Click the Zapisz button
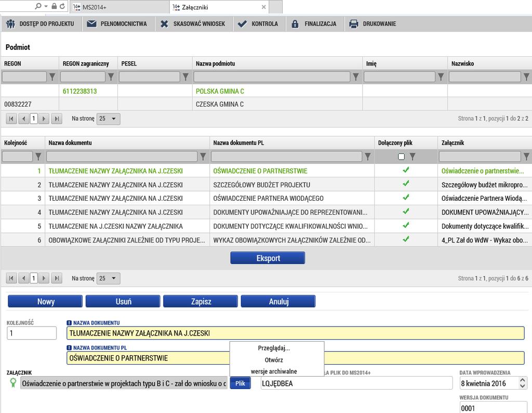The image size is (532, 413). pos(201,301)
